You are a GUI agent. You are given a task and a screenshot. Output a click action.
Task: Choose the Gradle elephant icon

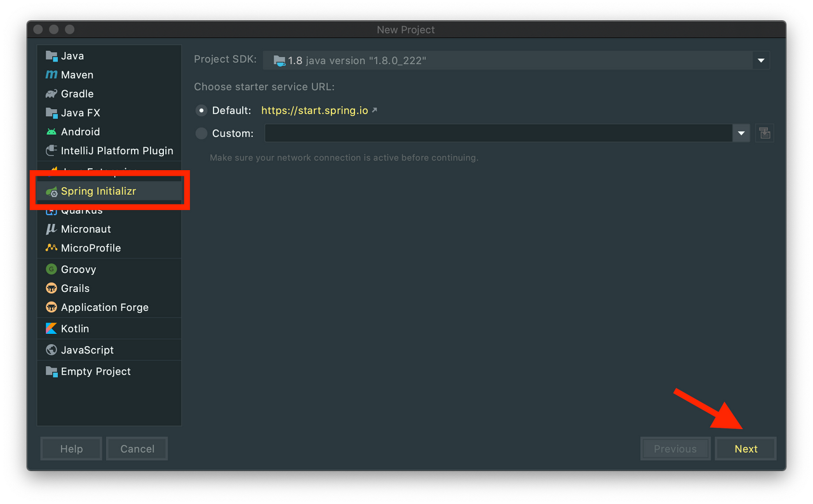click(x=51, y=94)
